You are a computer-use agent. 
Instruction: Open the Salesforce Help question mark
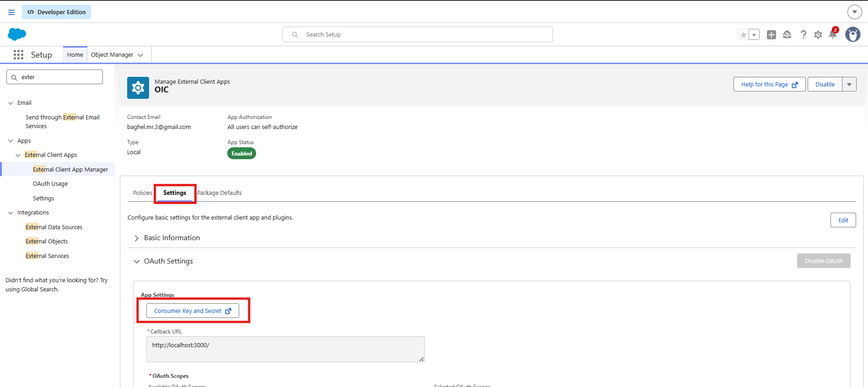(x=804, y=35)
